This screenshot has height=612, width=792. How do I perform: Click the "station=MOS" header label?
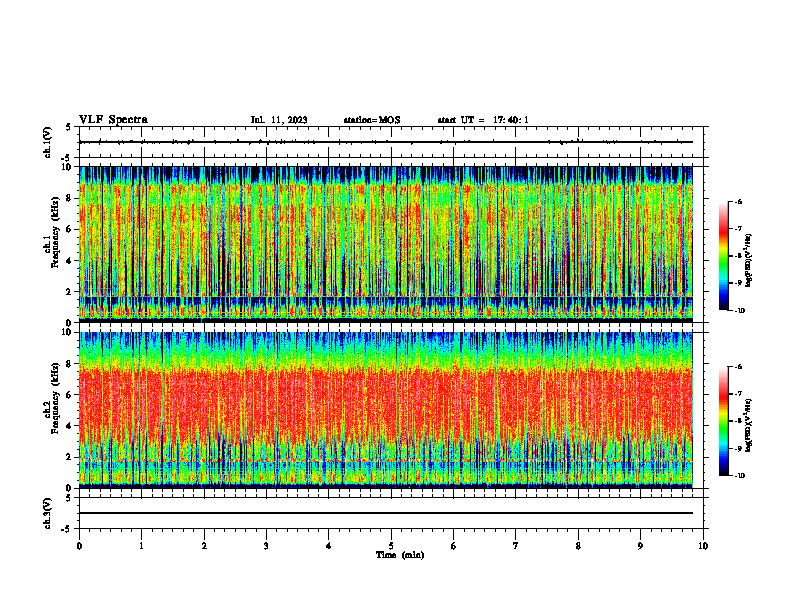click(x=372, y=120)
